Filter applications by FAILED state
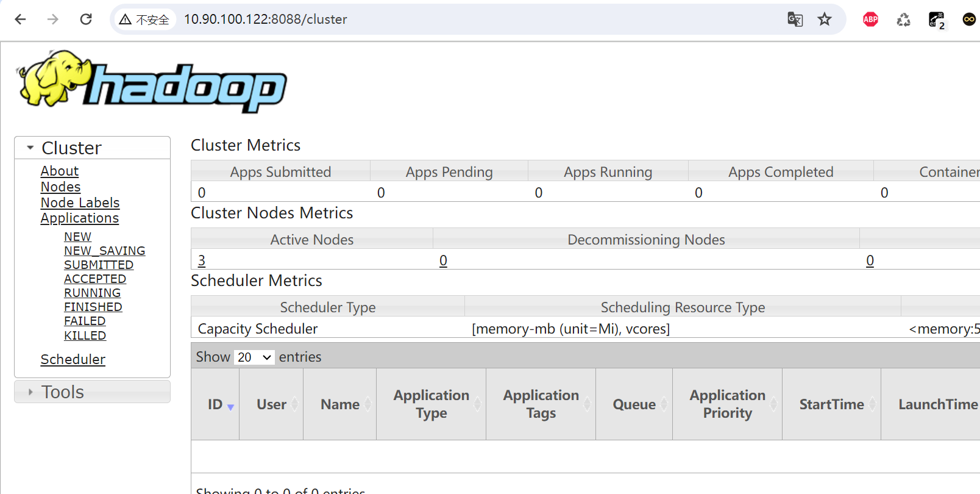Image resolution: width=980 pixels, height=494 pixels. click(85, 321)
